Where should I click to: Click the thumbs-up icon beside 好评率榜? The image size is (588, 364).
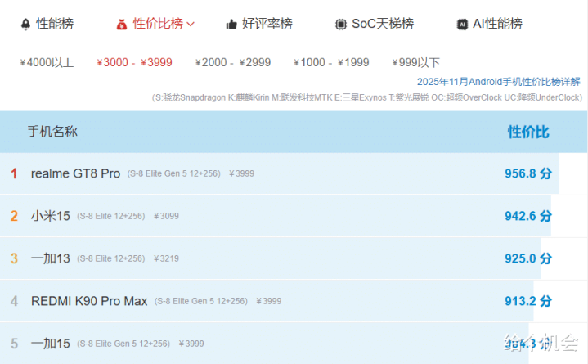(x=231, y=25)
